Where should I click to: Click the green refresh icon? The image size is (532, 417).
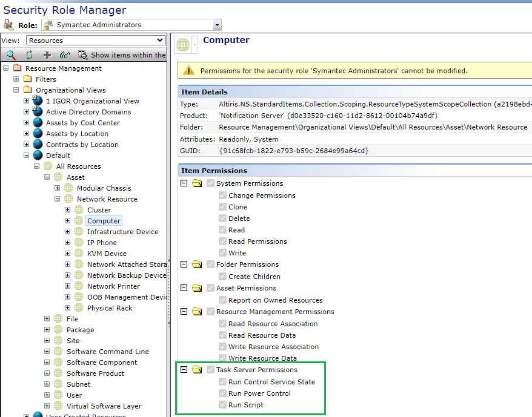28,55
